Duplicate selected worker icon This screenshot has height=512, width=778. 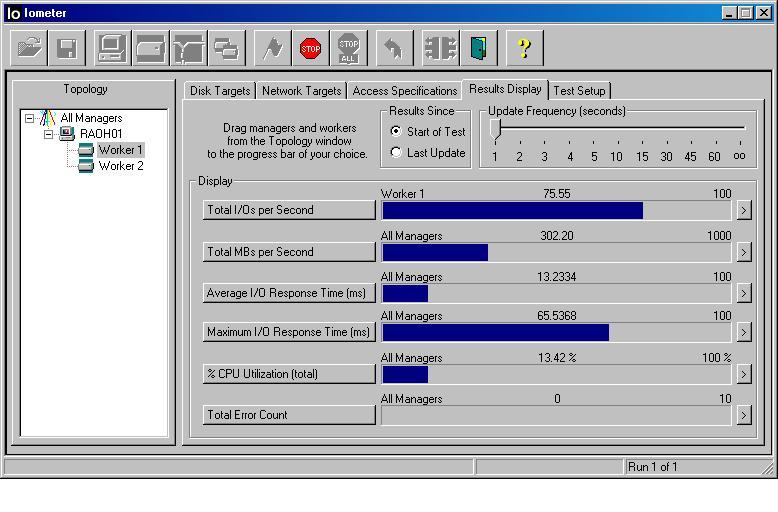point(227,48)
